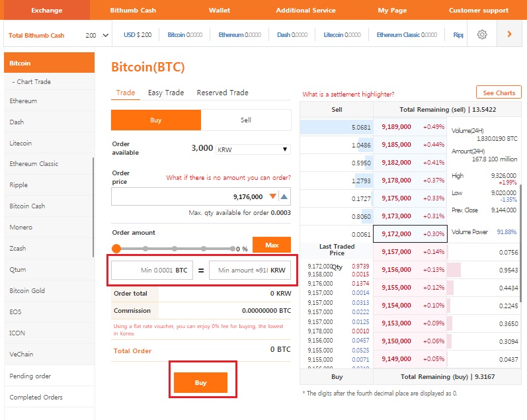
Task: Select VeChain in the sidebar
Action: click(x=49, y=354)
